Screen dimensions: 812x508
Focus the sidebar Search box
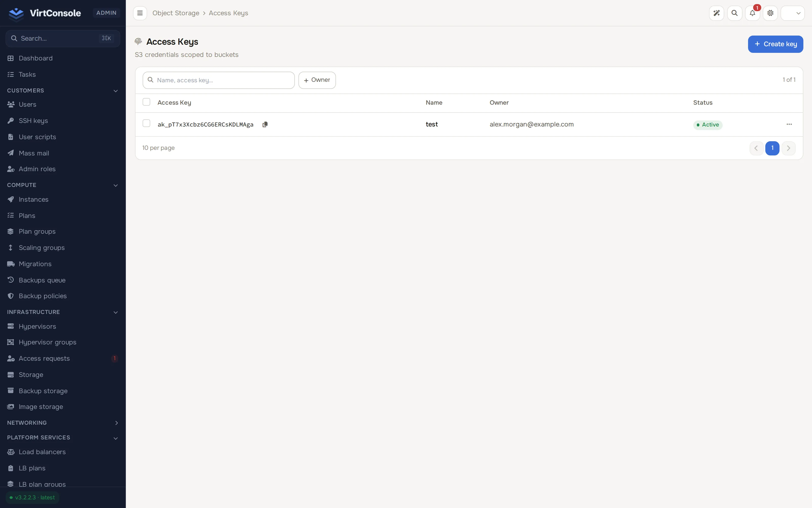tap(63, 38)
